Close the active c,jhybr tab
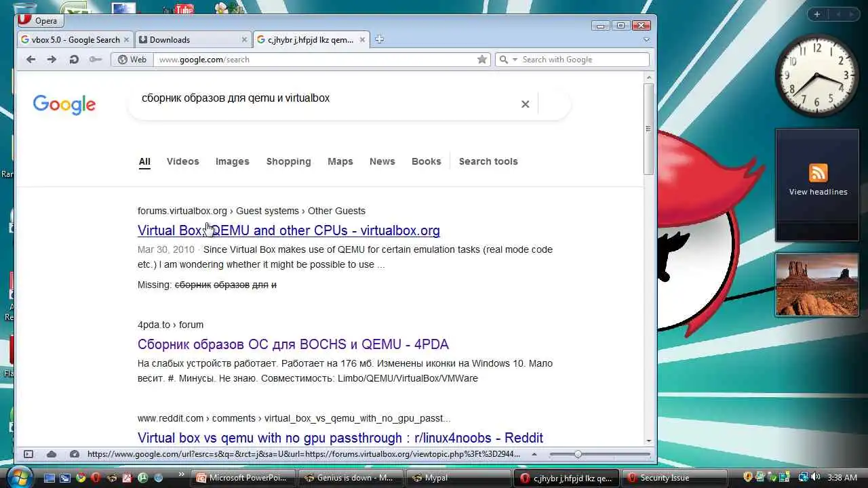The height and width of the screenshot is (488, 868). point(362,40)
